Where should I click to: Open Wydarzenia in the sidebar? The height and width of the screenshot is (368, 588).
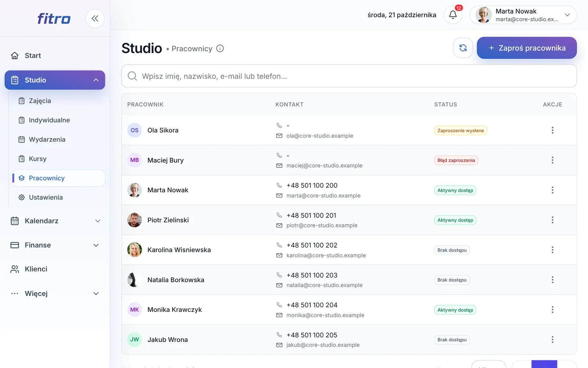tap(59, 139)
